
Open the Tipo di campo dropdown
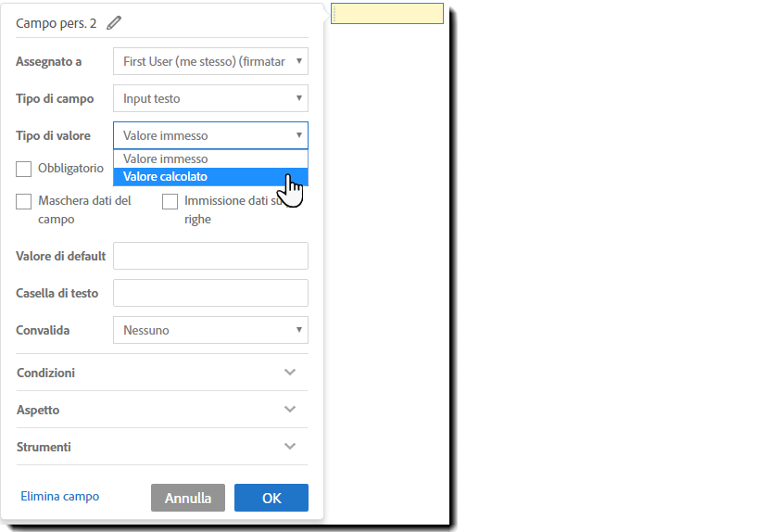[210, 98]
